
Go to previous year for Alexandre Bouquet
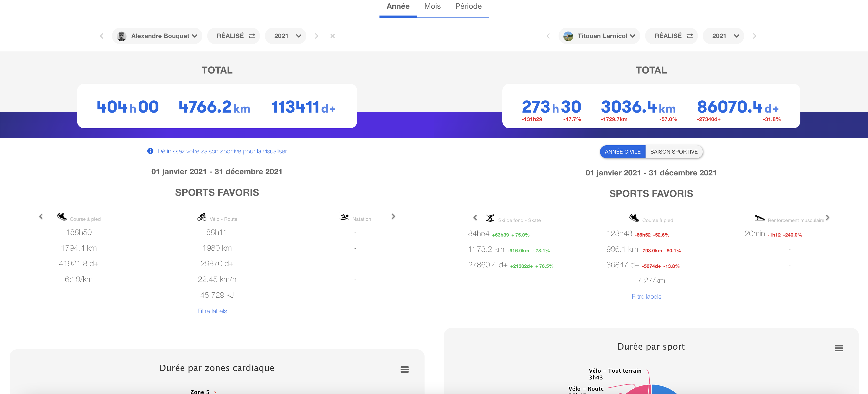102,36
